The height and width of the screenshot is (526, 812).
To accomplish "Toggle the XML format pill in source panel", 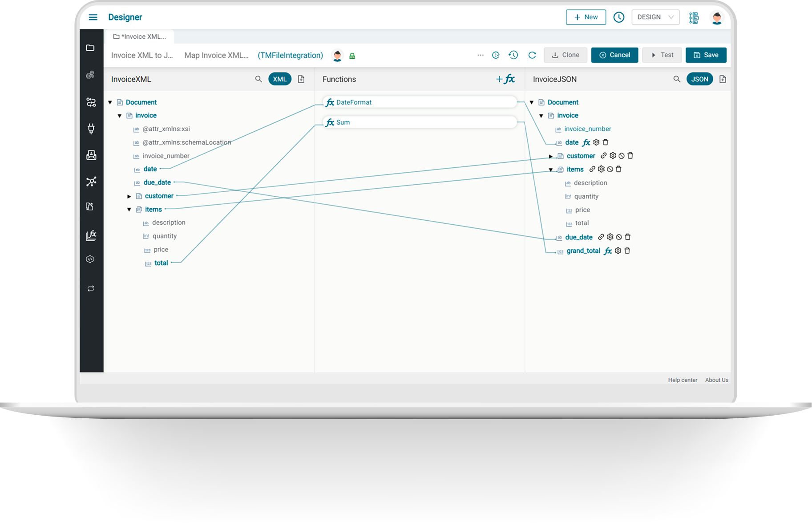I will pos(280,79).
